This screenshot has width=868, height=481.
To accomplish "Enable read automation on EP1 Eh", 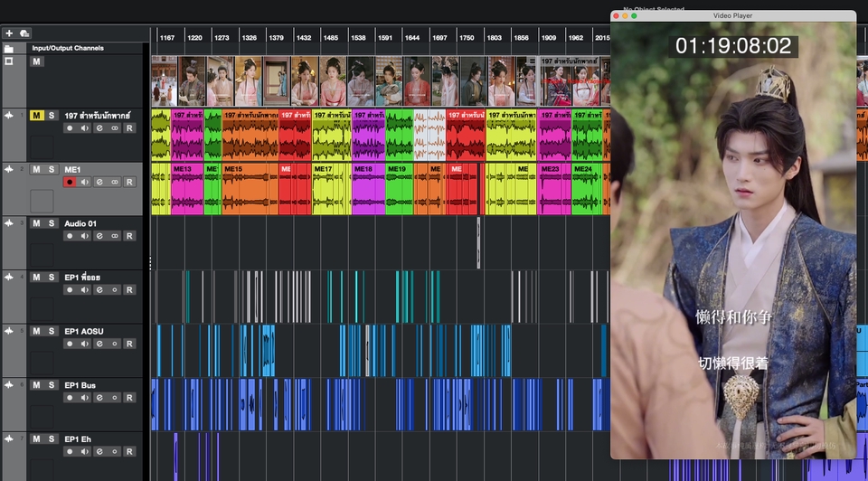I will 129,452.
